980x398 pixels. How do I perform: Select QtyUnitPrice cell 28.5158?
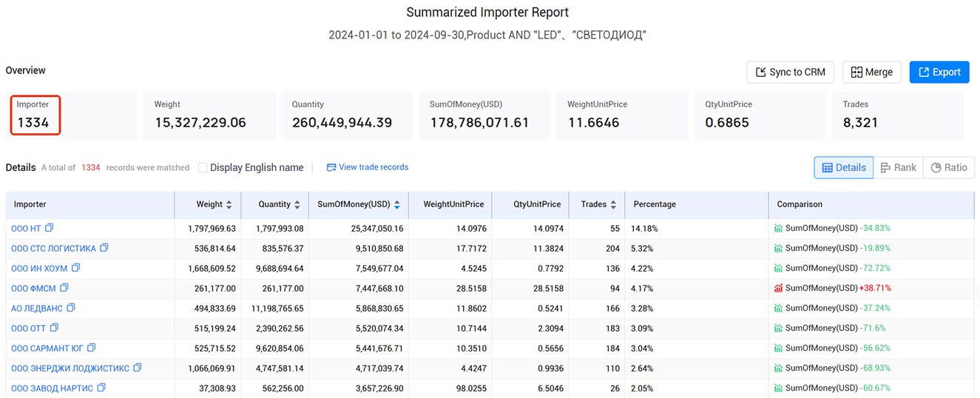(x=547, y=289)
